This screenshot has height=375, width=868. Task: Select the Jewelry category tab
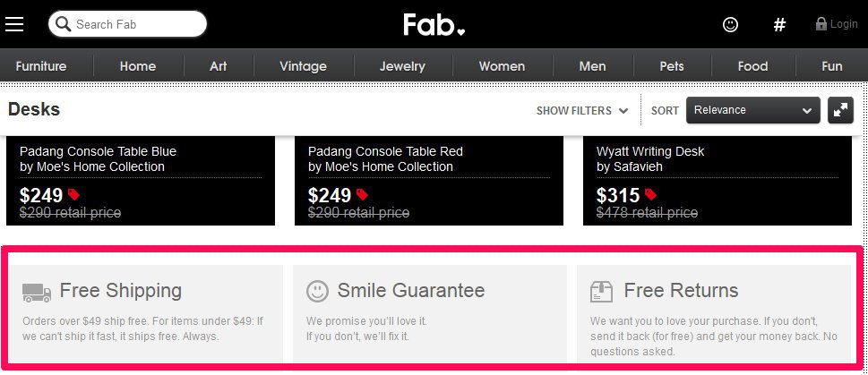402,66
